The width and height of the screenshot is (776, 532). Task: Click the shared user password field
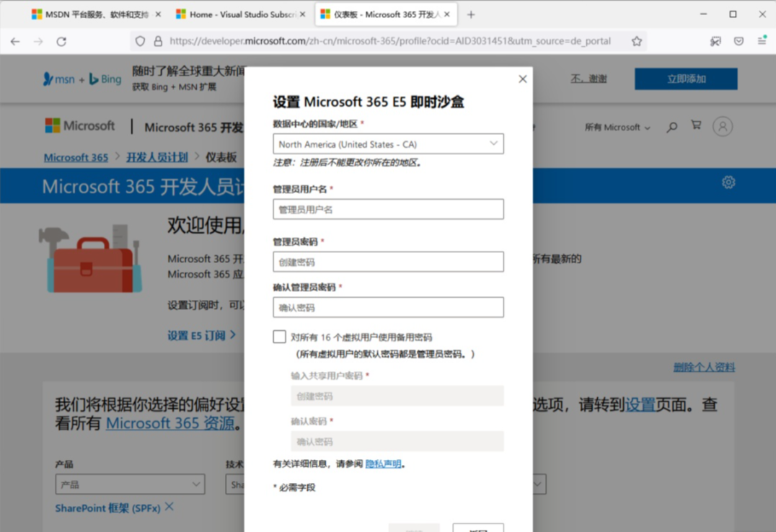pyautogui.click(x=397, y=396)
